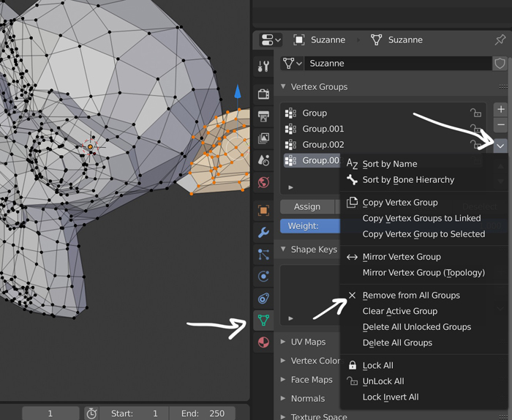
Task: Click the fake user shield icon
Action: click(500, 64)
